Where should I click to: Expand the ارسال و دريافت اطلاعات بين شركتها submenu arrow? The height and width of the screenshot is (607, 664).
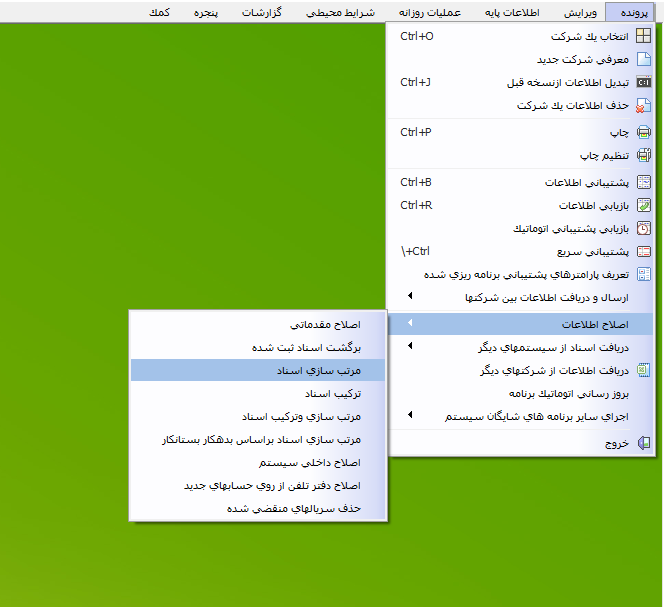pos(410,296)
